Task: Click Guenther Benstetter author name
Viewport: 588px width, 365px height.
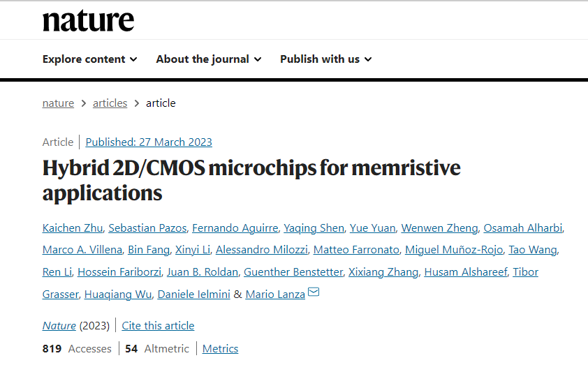Action: [x=293, y=271]
